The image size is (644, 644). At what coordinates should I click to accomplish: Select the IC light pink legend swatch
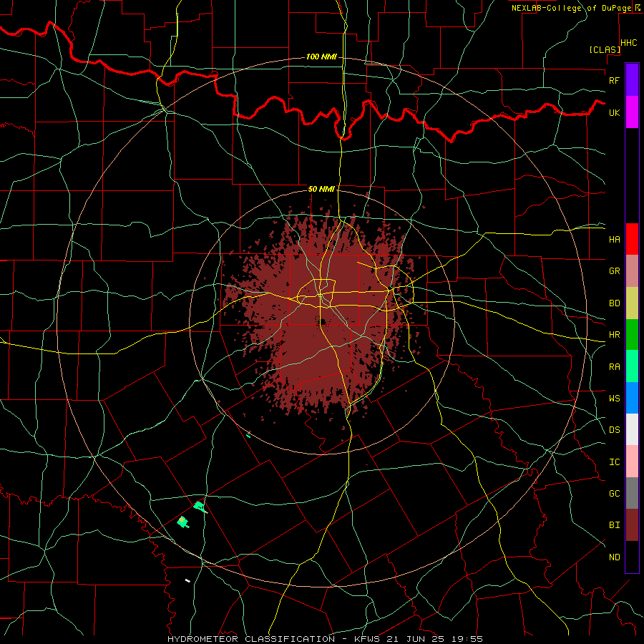pyautogui.click(x=632, y=462)
